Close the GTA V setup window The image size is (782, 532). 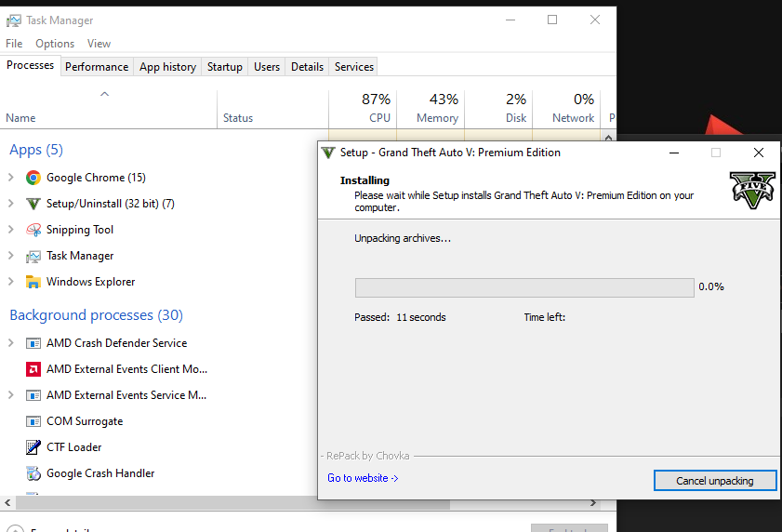click(x=759, y=153)
